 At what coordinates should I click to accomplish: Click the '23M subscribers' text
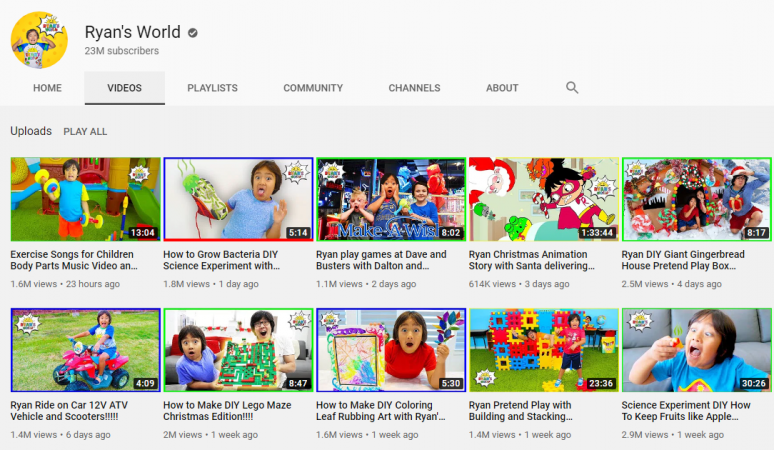(121, 51)
